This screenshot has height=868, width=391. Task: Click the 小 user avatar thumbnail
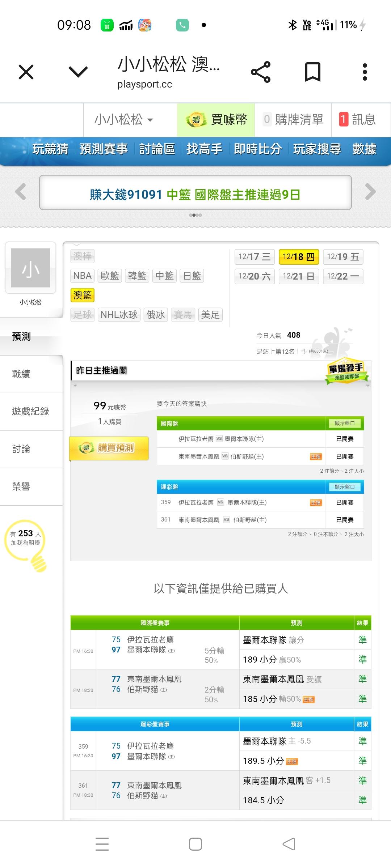pyautogui.click(x=30, y=268)
